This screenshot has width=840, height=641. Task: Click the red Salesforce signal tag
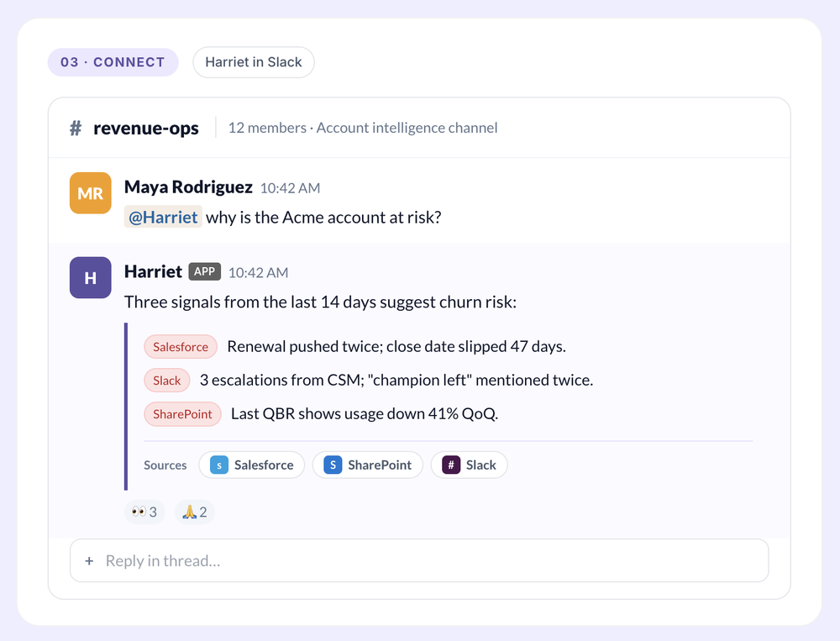(181, 347)
